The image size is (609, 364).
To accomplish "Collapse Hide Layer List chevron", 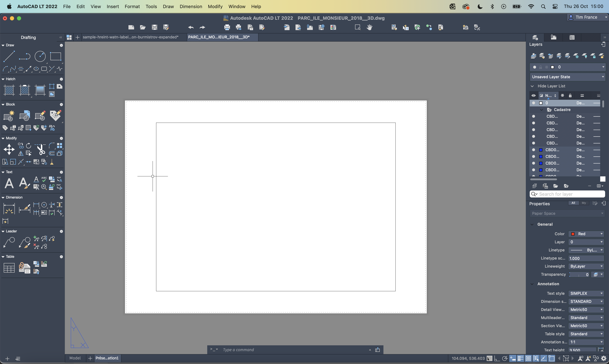I will pos(532,86).
